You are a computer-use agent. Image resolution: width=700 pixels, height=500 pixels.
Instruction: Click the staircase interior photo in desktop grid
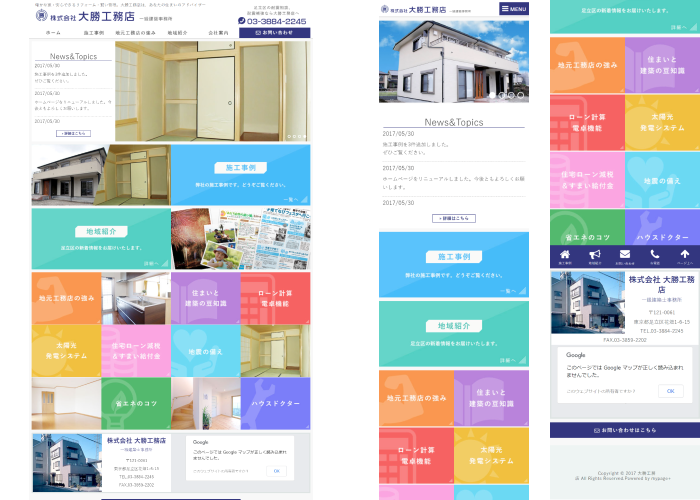click(x=206, y=404)
